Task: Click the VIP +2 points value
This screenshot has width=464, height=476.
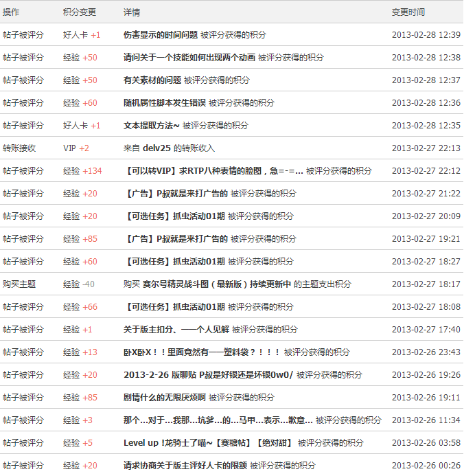Action: (76, 148)
